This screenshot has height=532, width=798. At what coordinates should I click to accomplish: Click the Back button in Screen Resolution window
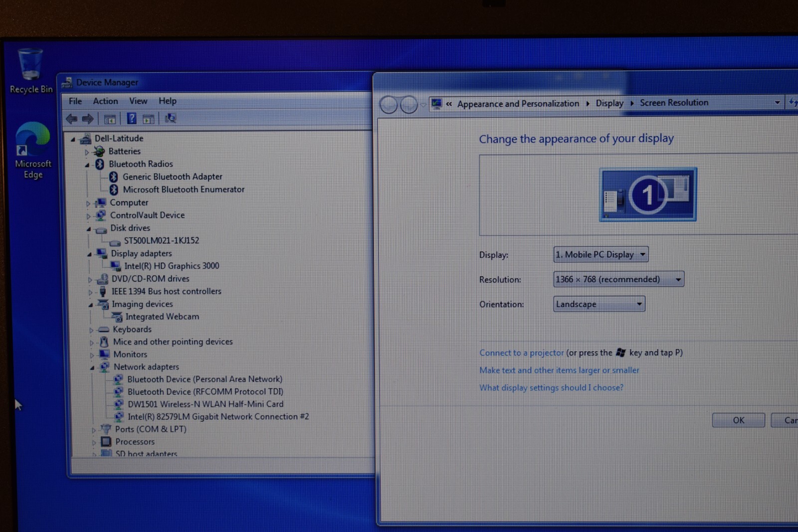click(x=389, y=105)
